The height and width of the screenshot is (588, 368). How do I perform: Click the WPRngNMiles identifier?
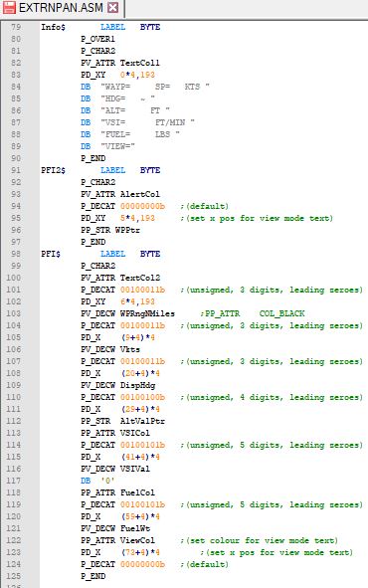(147, 313)
